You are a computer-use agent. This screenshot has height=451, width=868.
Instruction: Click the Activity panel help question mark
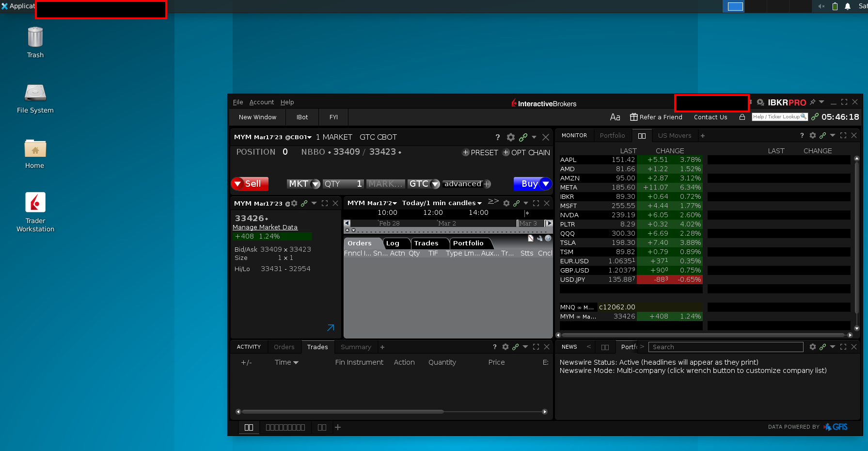[x=494, y=347]
